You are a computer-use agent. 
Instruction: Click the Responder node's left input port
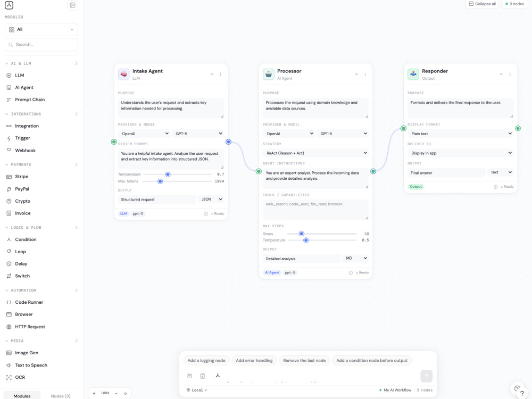pos(403,128)
